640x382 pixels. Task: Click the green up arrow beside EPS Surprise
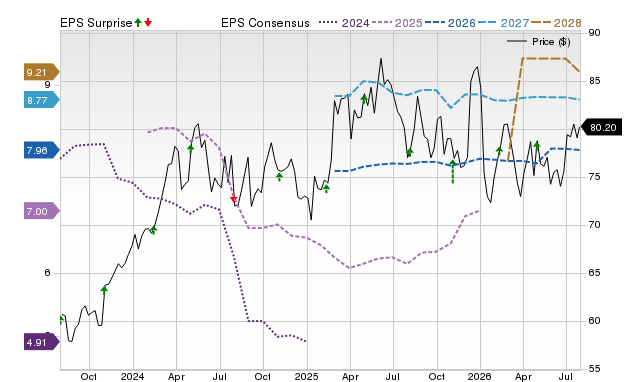coord(138,22)
